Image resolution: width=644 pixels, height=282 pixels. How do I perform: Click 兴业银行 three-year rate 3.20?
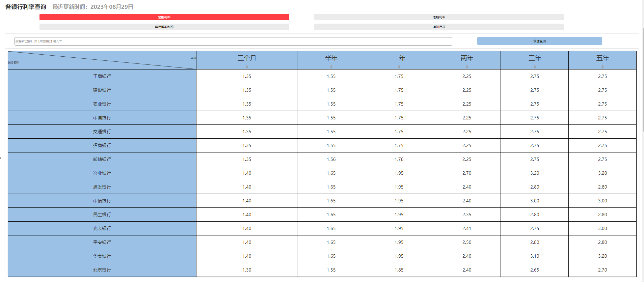[535, 173]
